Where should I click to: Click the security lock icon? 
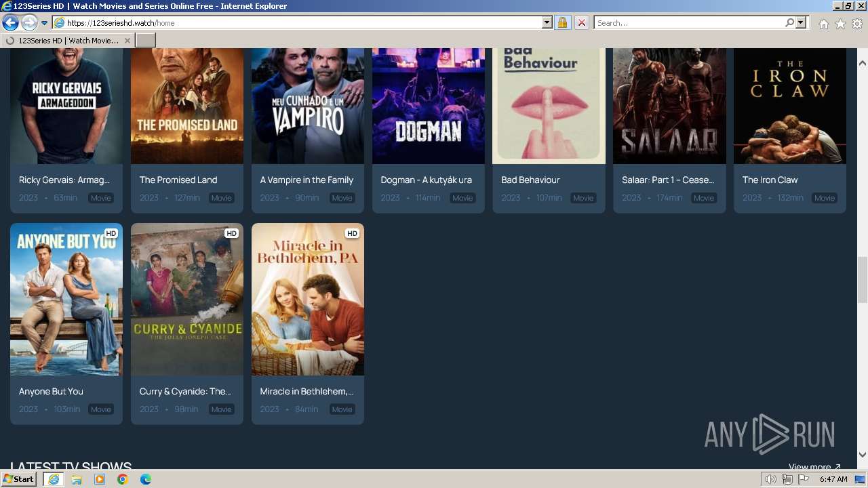[562, 22]
